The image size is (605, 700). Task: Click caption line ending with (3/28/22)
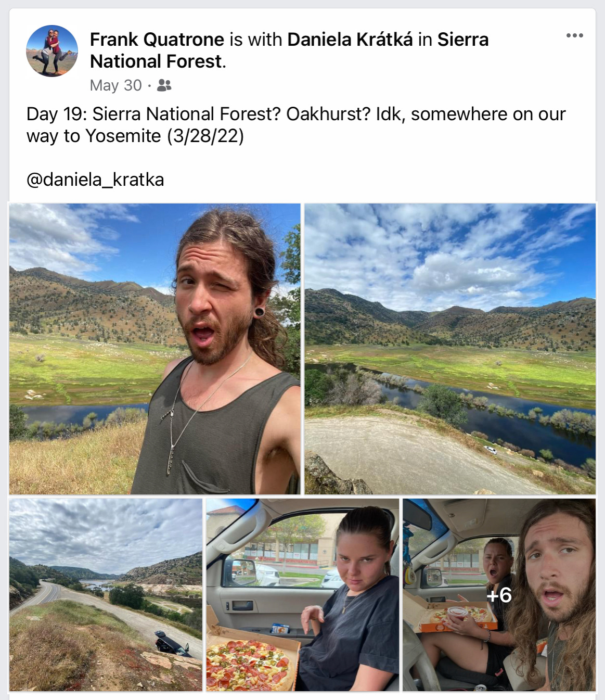click(x=135, y=136)
